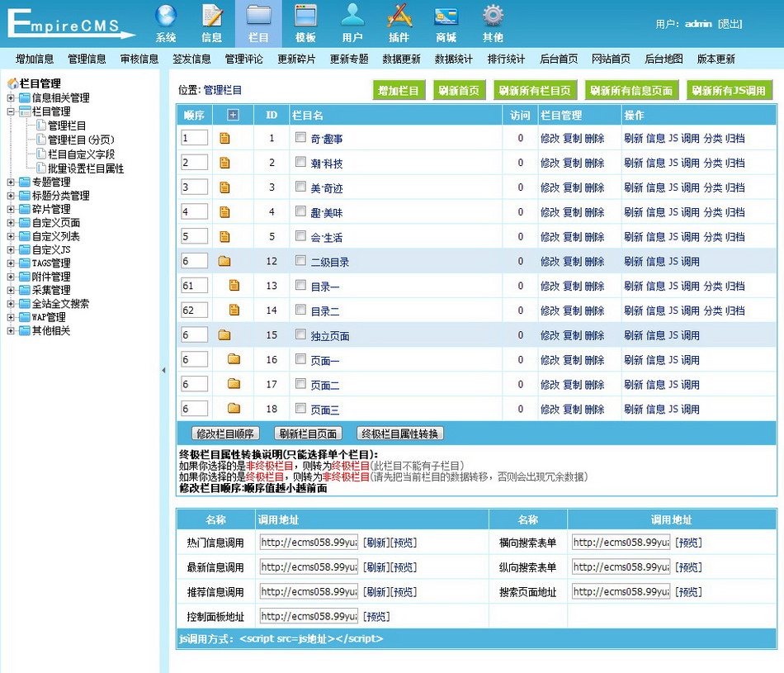This screenshot has width=784, height=673.
Task: Click the page icon for row 趣·美味
Action: coord(225,212)
